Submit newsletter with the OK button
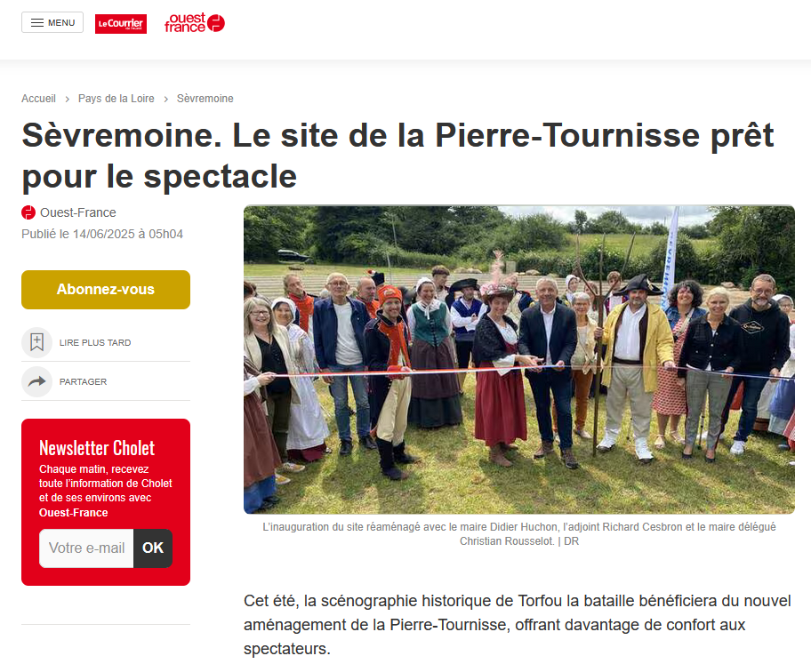811x672 pixels. (153, 548)
